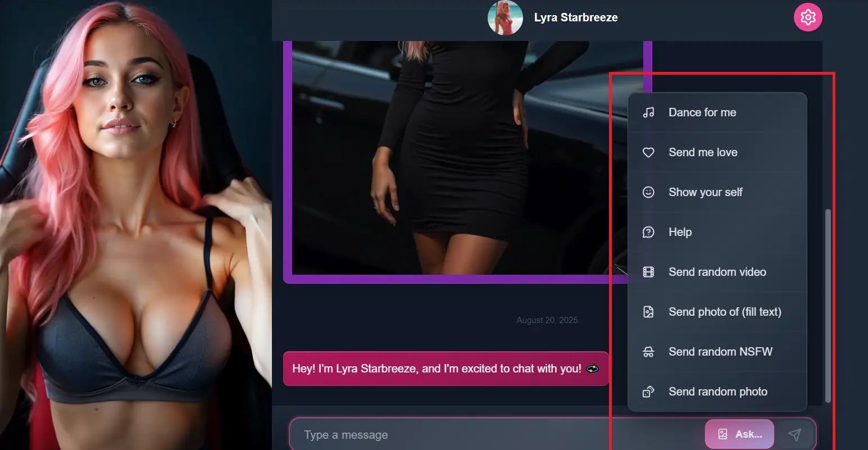Screen dimensions: 868x450
Task: Click the camera icon next to Send random photo
Action: pos(648,391)
